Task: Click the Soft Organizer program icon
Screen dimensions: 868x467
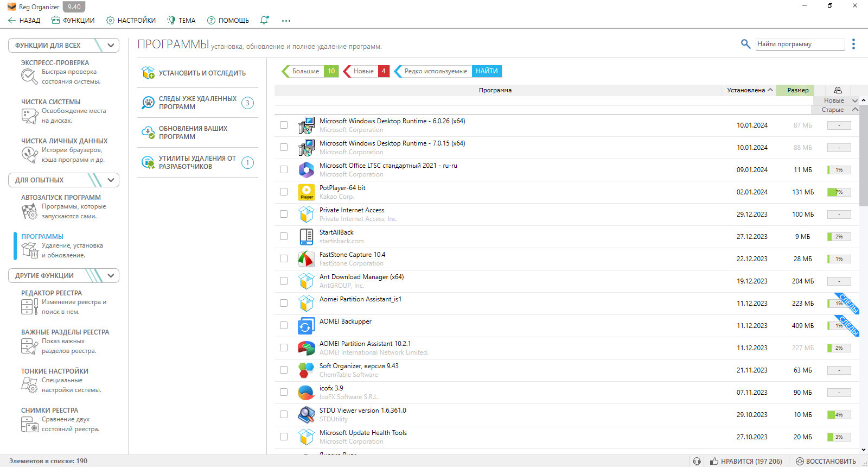Action: click(307, 370)
